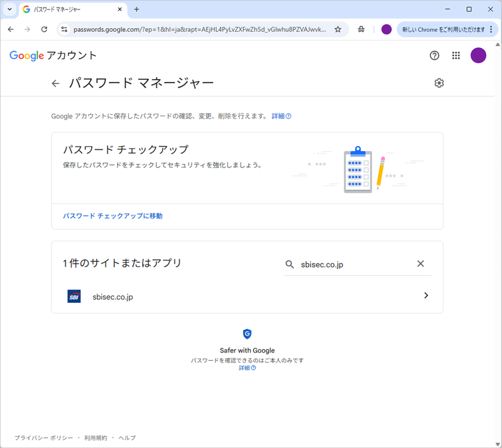The image size is (502, 448).
Task: Reload the page with the refresh icon
Action: [44, 29]
